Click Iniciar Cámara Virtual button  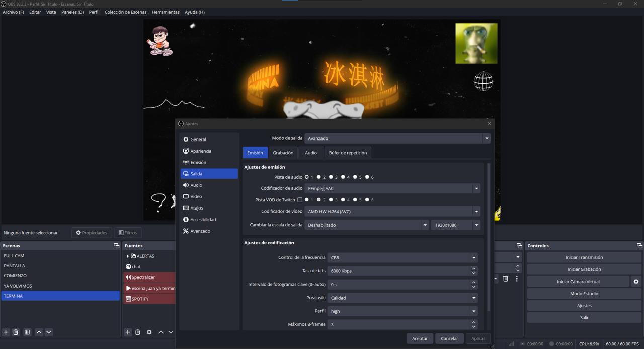[x=578, y=282]
